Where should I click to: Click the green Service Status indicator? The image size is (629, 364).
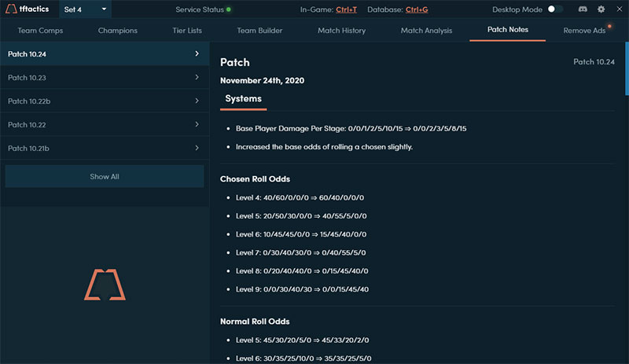tap(229, 9)
